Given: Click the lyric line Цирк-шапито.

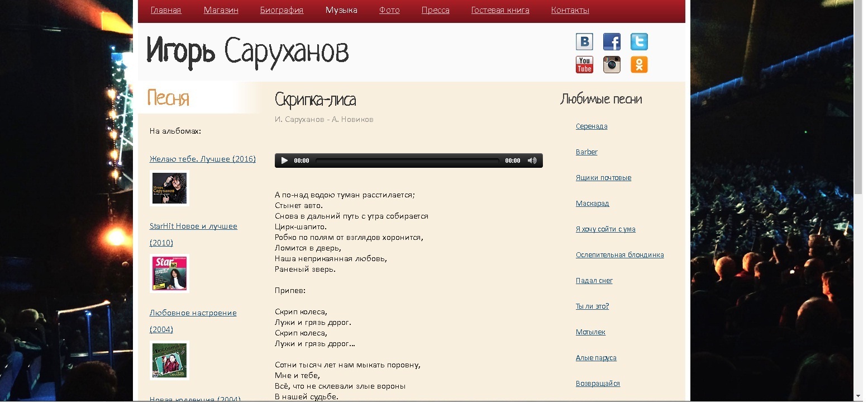Looking at the screenshot, I should [301, 227].
